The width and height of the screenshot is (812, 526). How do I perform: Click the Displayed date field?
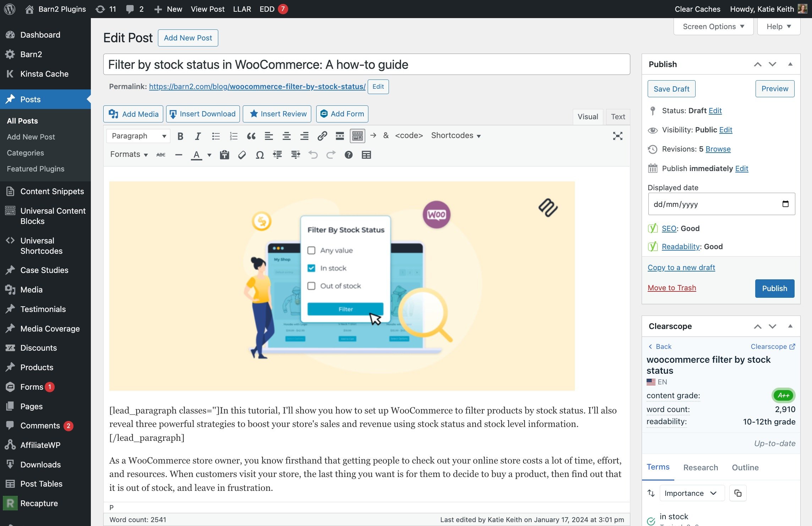click(722, 204)
